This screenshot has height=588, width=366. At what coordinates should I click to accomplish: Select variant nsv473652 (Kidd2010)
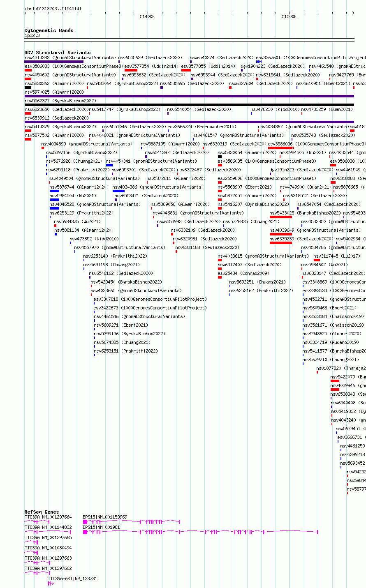point(94,239)
